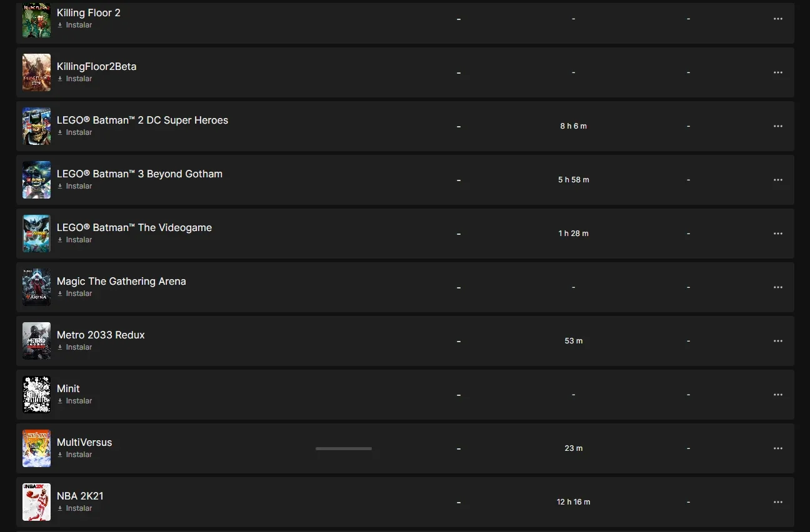810x532 pixels.
Task: Open options for LEGO Batman 3 Beyond Gotham
Action: tap(778, 180)
